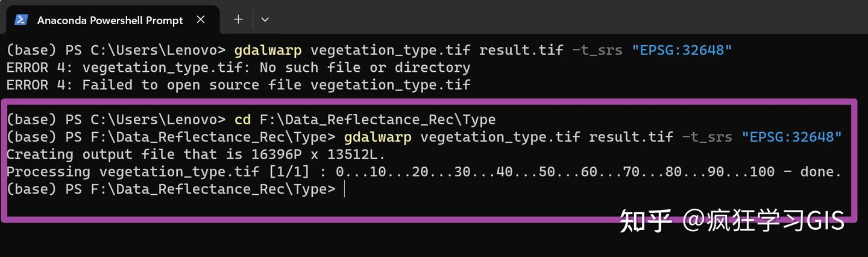The height and width of the screenshot is (257, 868).
Task: Click "EPSG:32648" in the first failed command
Action: pos(682,49)
